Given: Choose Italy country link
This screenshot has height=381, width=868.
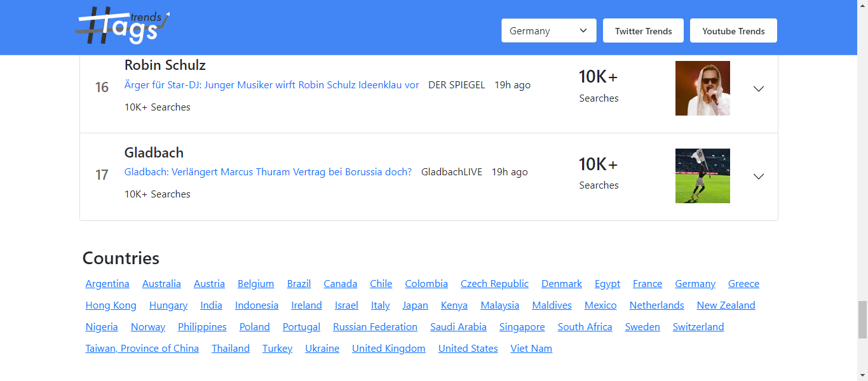Looking at the screenshot, I should pos(381,305).
